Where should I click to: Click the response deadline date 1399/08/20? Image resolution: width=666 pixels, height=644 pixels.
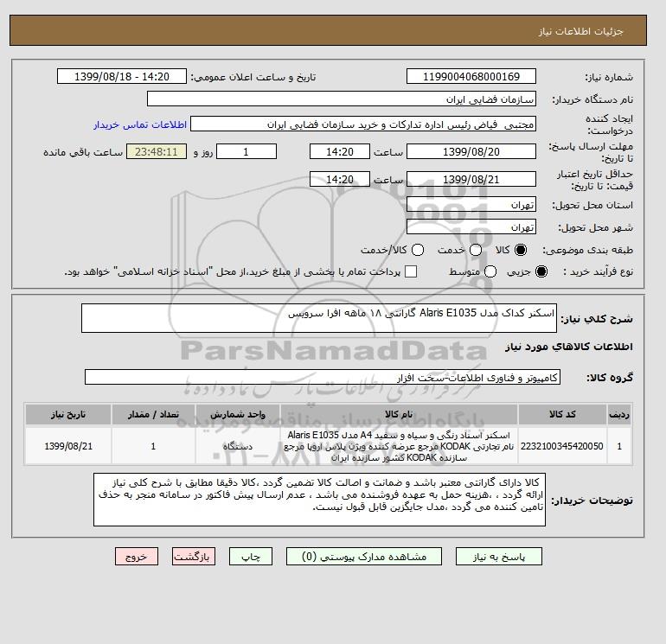[x=471, y=151]
